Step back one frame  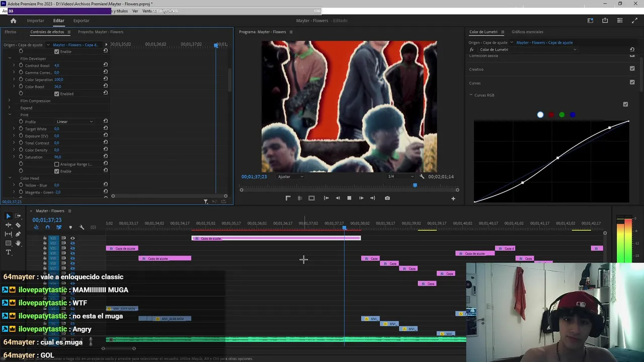pyautogui.click(x=338, y=198)
